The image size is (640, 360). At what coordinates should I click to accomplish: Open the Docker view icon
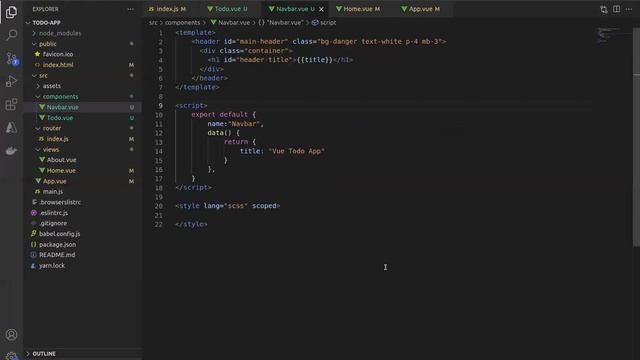[11, 151]
